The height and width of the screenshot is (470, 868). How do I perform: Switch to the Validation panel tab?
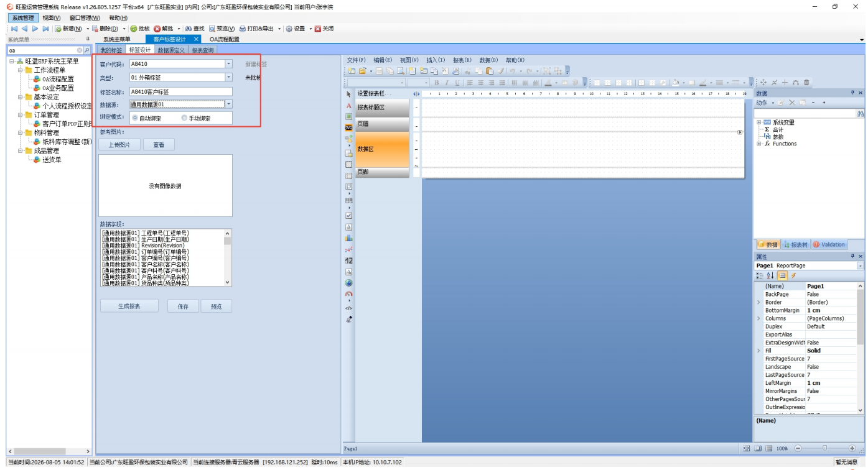(829, 245)
